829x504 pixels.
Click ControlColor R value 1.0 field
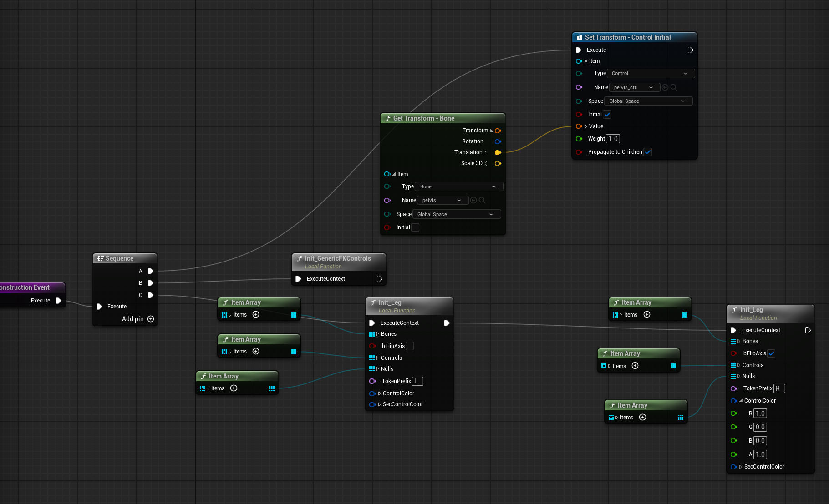[x=760, y=413]
